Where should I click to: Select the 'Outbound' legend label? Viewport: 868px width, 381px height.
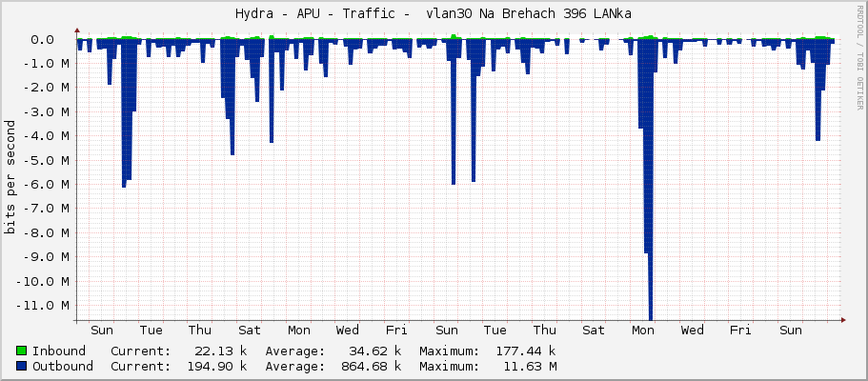click(x=63, y=366)
